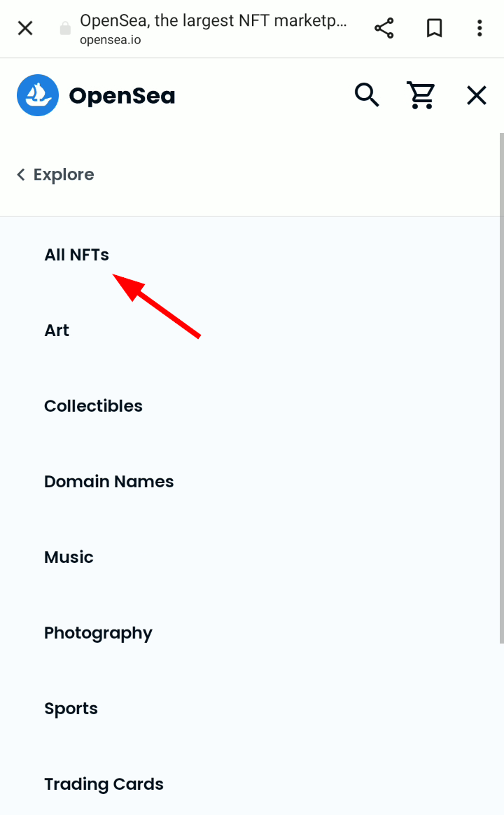Tap the browser share icon
The height and width of the screenshot is (815, 504).
click(384, 28)
